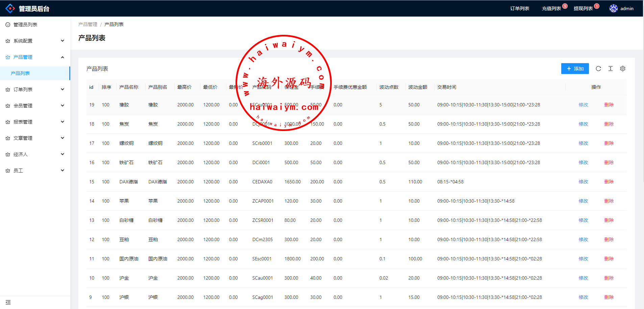
Task: Click the refresh table icon
Action: click(598, 69)
